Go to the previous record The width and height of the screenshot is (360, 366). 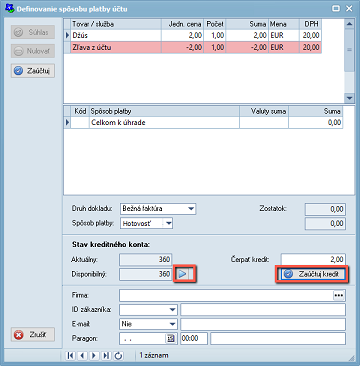(82, 356)
